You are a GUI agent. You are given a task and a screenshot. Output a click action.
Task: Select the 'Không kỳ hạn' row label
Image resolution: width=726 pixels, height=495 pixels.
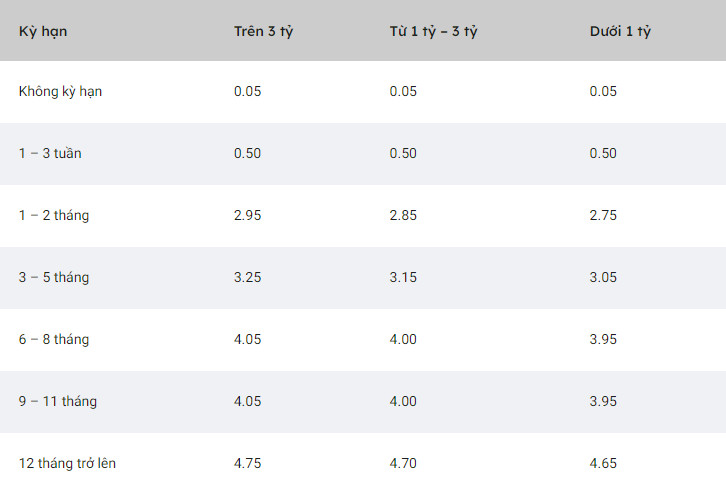point(60,92)
